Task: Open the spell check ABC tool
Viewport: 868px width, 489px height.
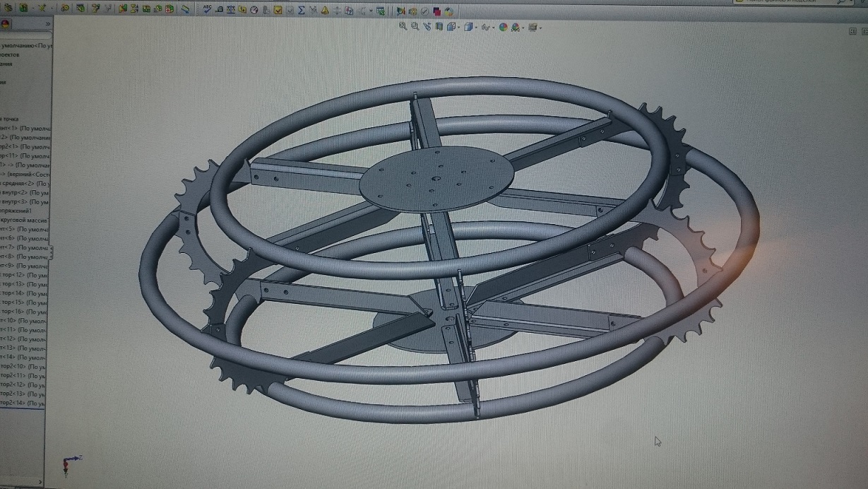Action: [207, 10]
